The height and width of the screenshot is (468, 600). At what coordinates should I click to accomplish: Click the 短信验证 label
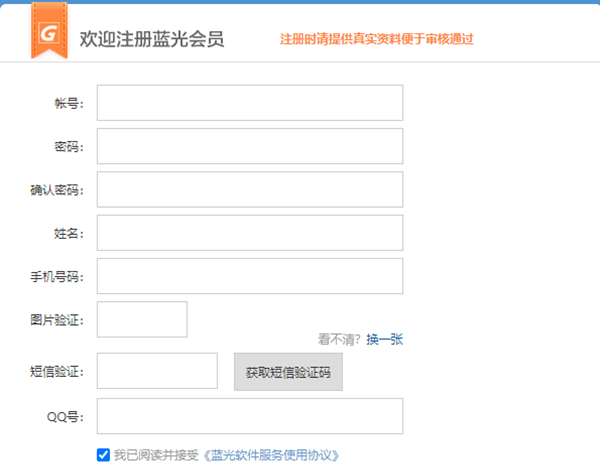(57, 371)
